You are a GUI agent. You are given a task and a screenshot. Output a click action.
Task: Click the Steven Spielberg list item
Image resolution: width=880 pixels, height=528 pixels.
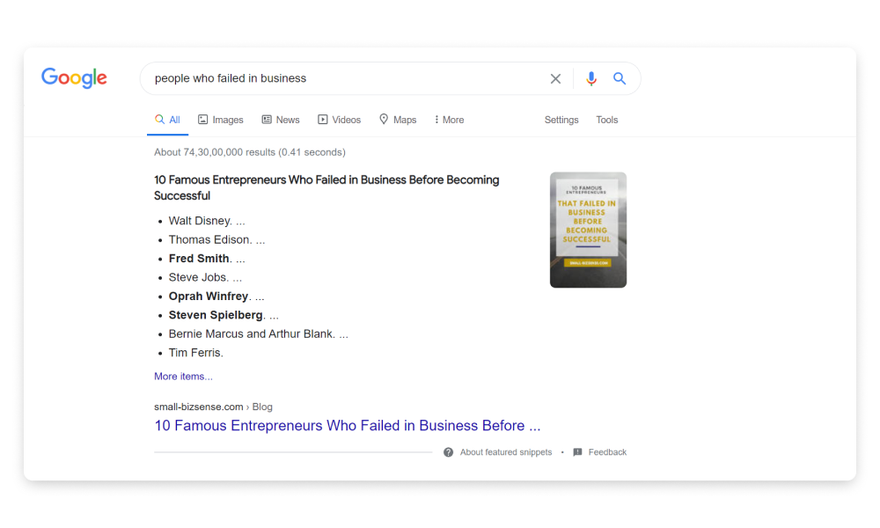223,315
